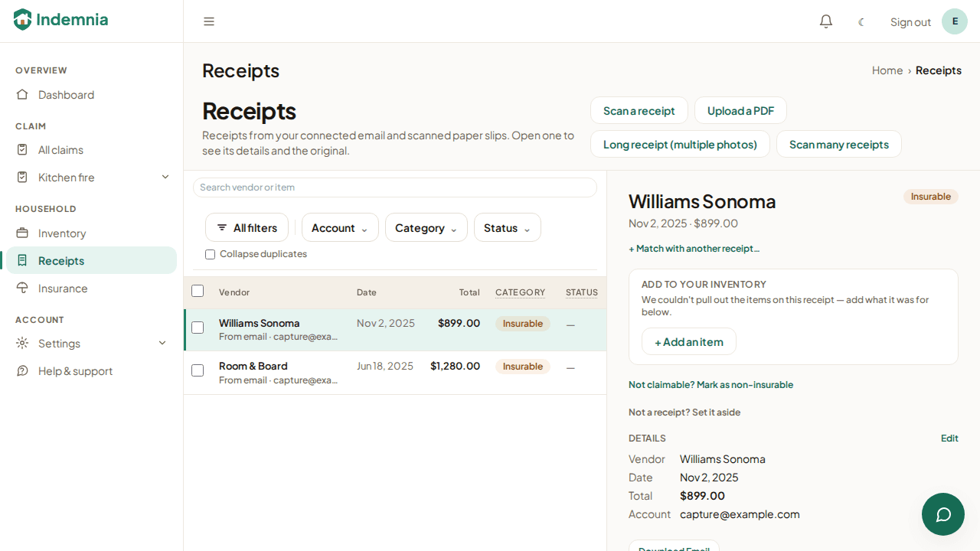Screen dimensions: 980x551
Task: Click the Help & support chat icon
Action: 22,371
